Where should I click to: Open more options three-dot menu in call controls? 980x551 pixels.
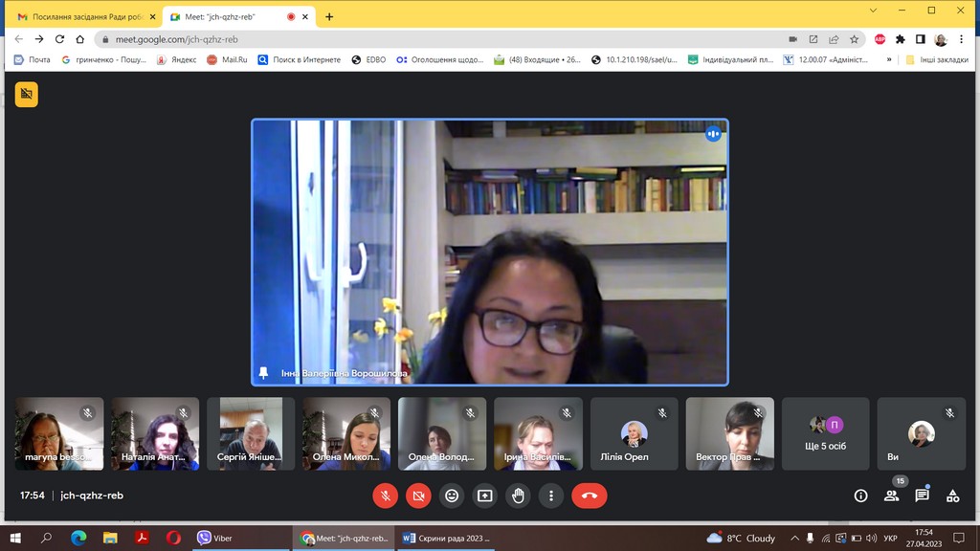(x=551, y=496)
